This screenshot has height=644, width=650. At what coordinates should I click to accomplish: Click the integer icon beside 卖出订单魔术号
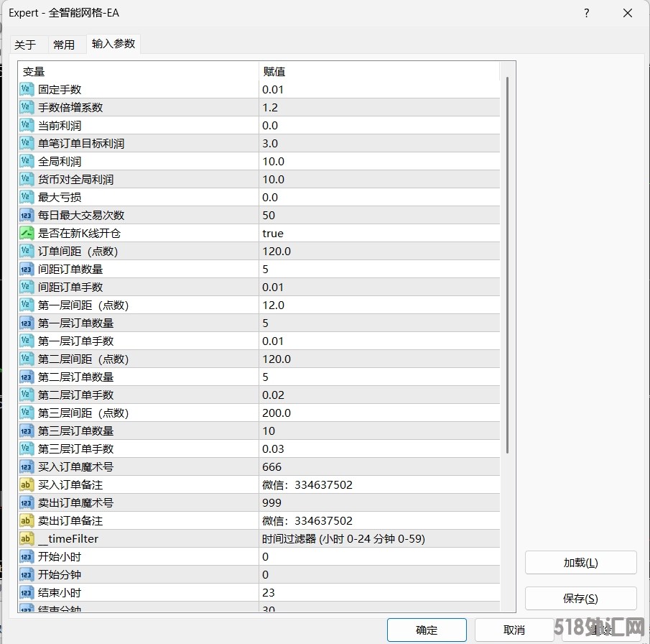coord(27,502)
